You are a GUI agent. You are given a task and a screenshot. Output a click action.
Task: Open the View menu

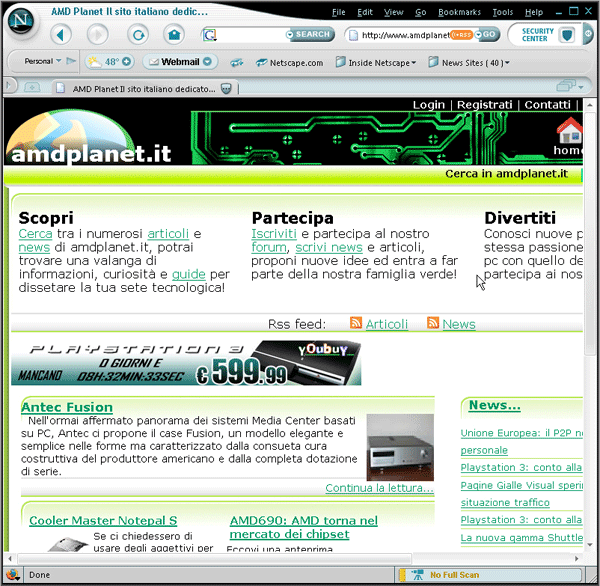(393, 12)
